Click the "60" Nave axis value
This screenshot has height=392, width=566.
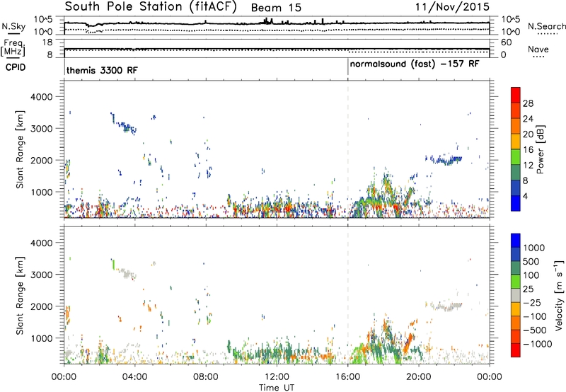pyautogui.click(x=506, y=42)
